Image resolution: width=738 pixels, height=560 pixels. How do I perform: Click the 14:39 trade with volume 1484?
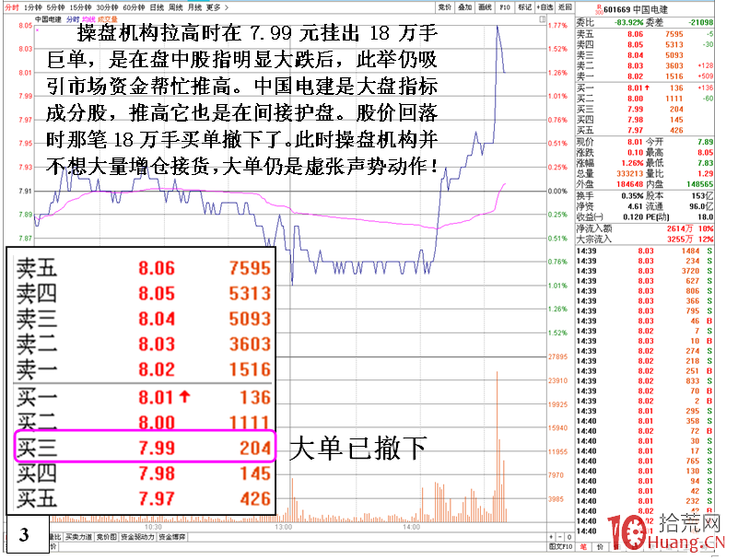pyautogui.click(x=645, y=251)
